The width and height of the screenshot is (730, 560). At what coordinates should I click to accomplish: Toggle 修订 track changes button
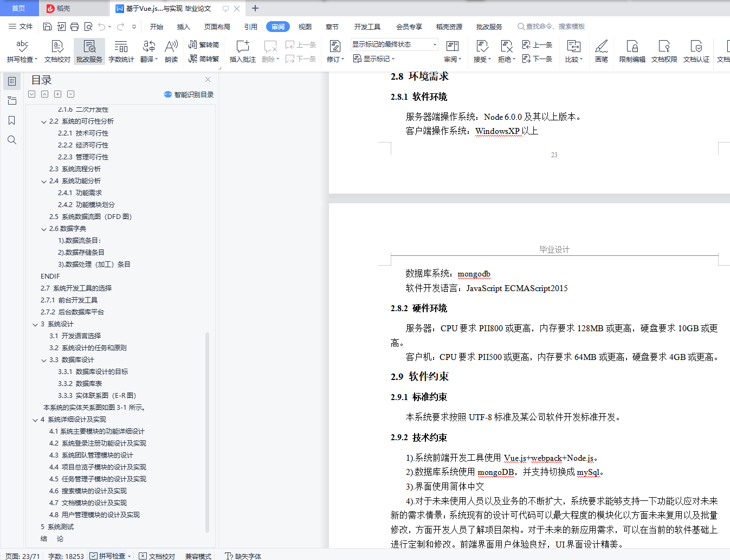click(x=335, y=52)
